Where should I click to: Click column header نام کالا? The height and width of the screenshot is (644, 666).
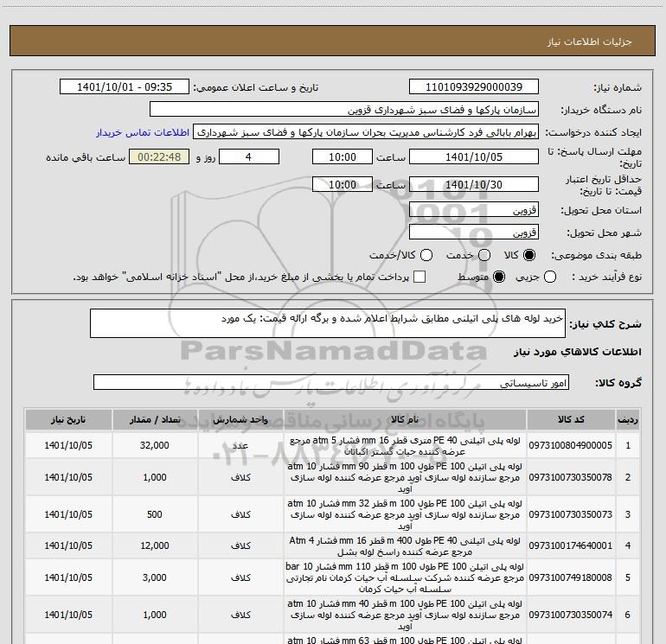click(x=405, y=420)
